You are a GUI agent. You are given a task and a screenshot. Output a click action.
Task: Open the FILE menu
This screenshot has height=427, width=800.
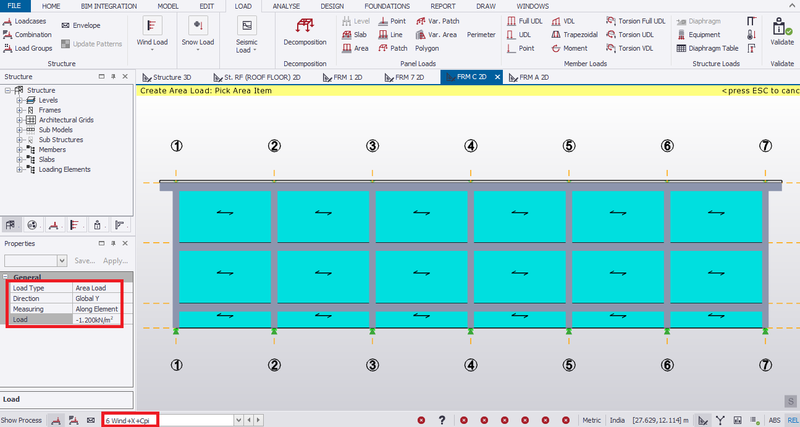pyautogui.click(x=15, y=6)
